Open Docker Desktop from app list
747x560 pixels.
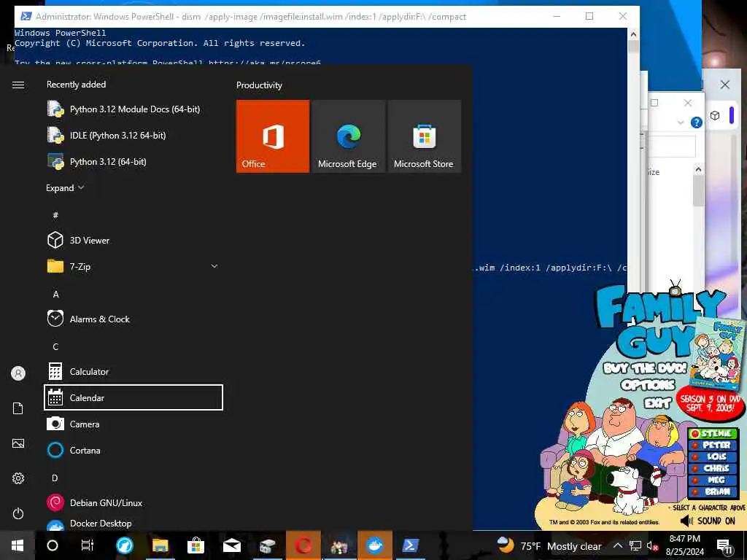click(x=133, y=524)
